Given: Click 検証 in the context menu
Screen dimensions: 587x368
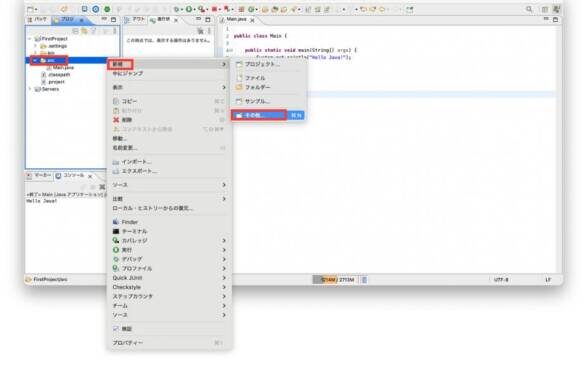Looking at the screenshot, I should click(x=169, y=329).
